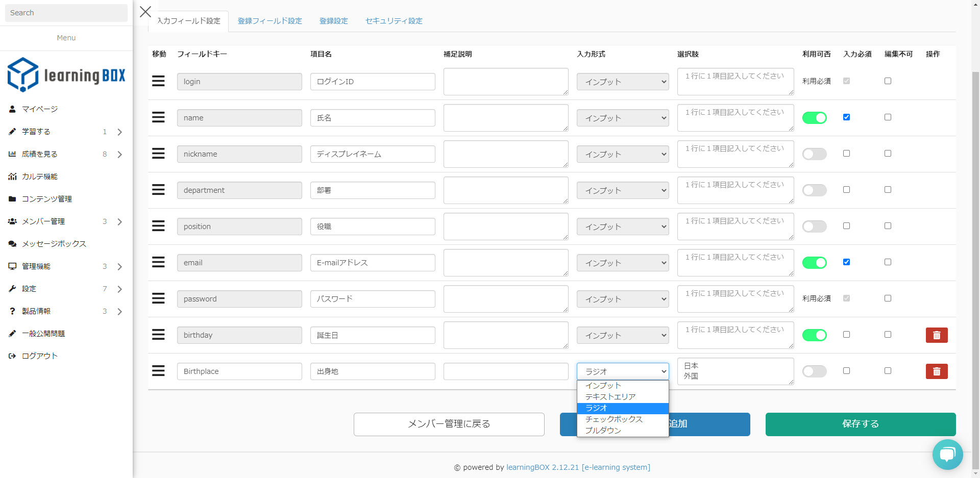Delete the birthday field with trash icon
Image resolution: width=980 pixels, height=478 pixels.
click(x=936, y=335)
